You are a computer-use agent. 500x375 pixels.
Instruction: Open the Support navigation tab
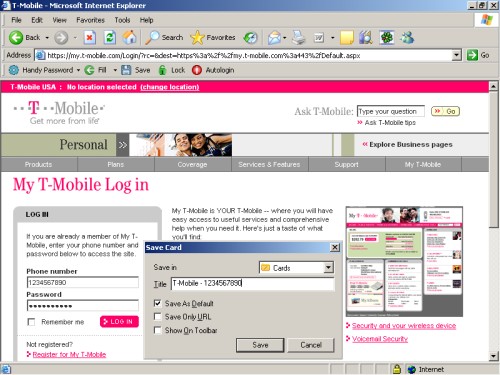[347, 164]
